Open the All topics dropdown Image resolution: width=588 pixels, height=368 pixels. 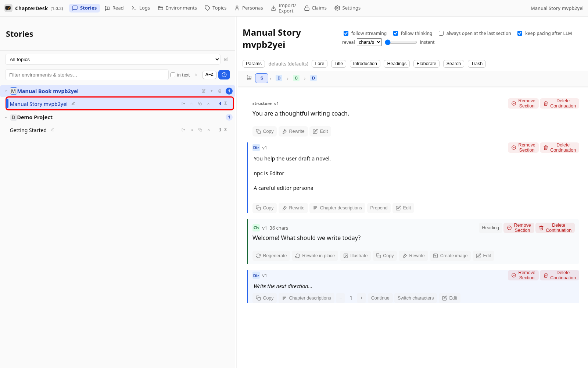coord(113,59)
